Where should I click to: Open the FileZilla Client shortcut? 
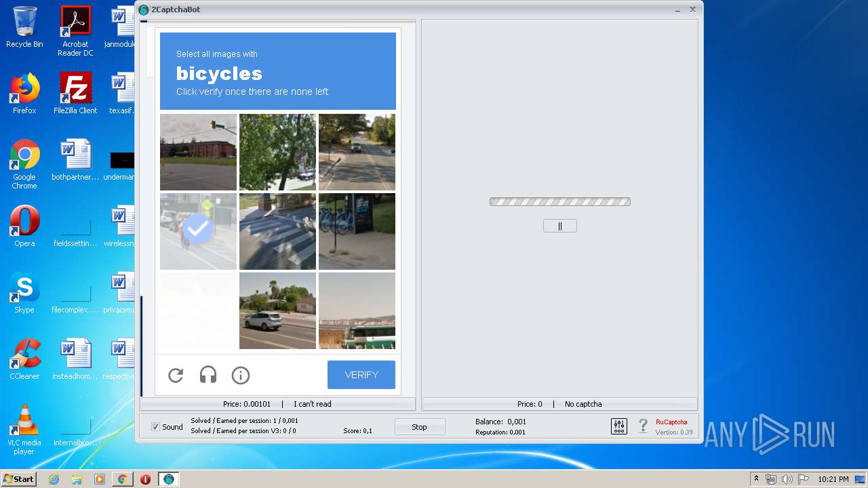75,94
